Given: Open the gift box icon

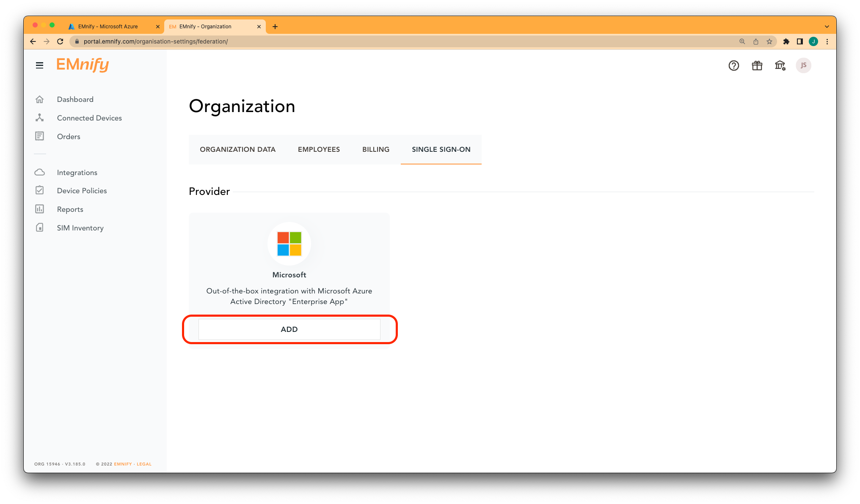Looking at the screenshot, I should pos(757,66).
